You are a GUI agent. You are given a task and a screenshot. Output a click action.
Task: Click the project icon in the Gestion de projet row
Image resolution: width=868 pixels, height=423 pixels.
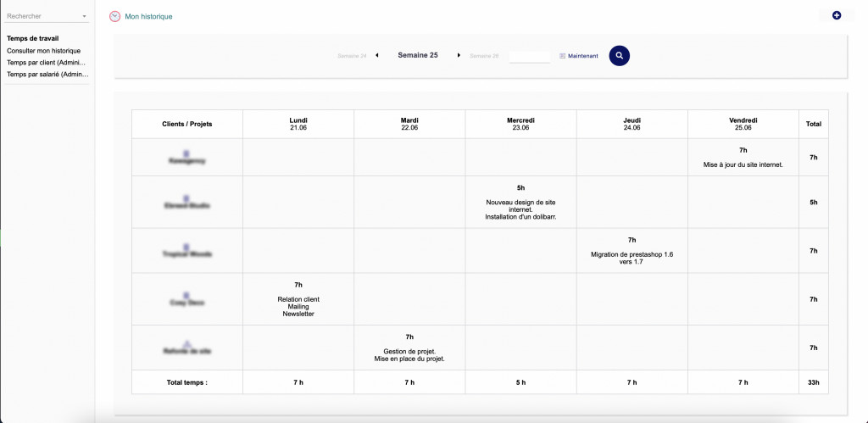click(x=186, y=343)
